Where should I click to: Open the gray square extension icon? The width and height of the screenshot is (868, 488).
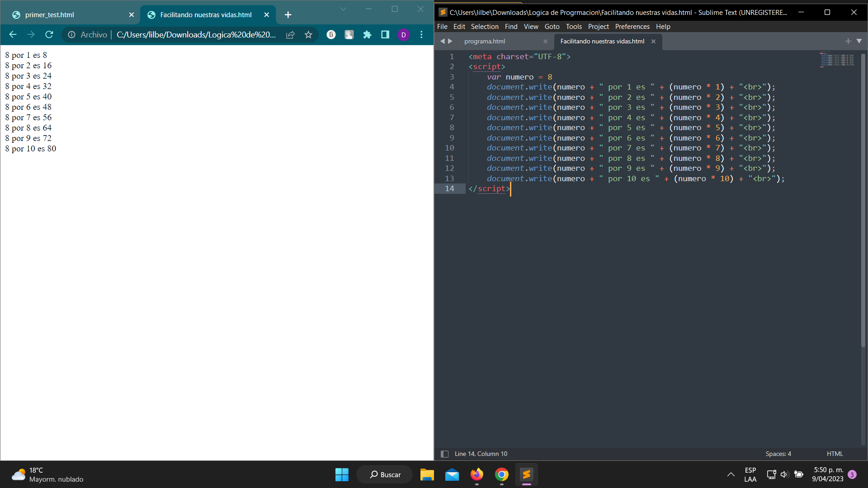pyautogui.click(x=349, y=35)
